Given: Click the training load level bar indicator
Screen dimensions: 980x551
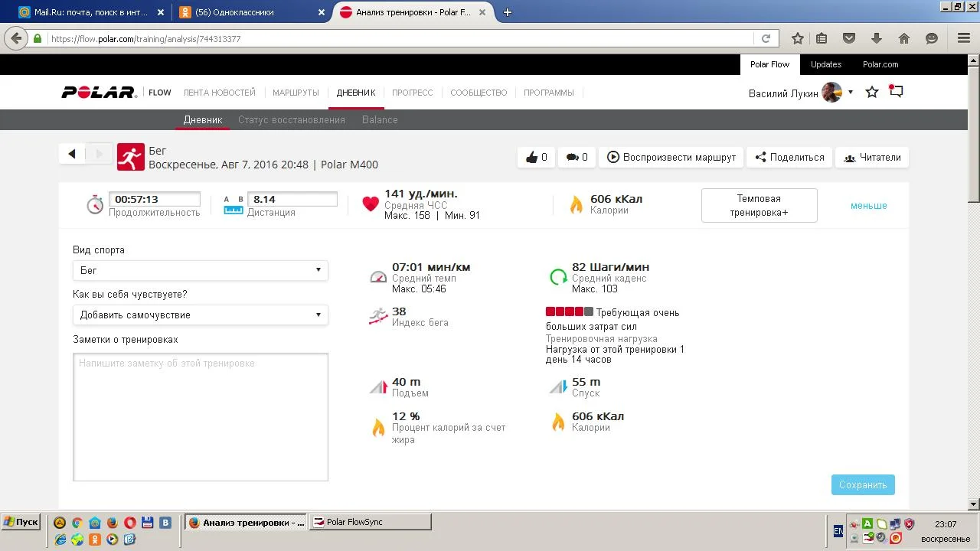Looking at the screenshot, I should (570, 312).
